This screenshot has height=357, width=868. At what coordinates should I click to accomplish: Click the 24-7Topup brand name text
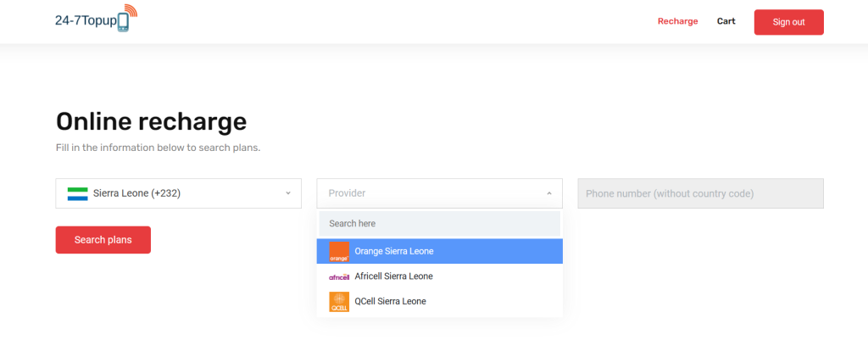[86, 21]
